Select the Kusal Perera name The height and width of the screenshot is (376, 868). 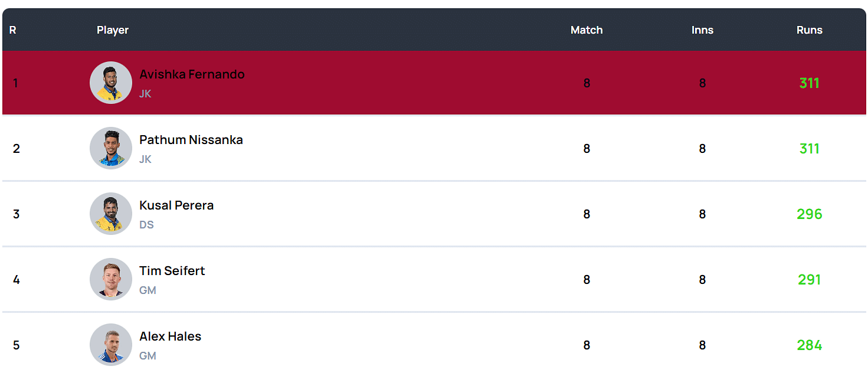[x=176, y=205]
